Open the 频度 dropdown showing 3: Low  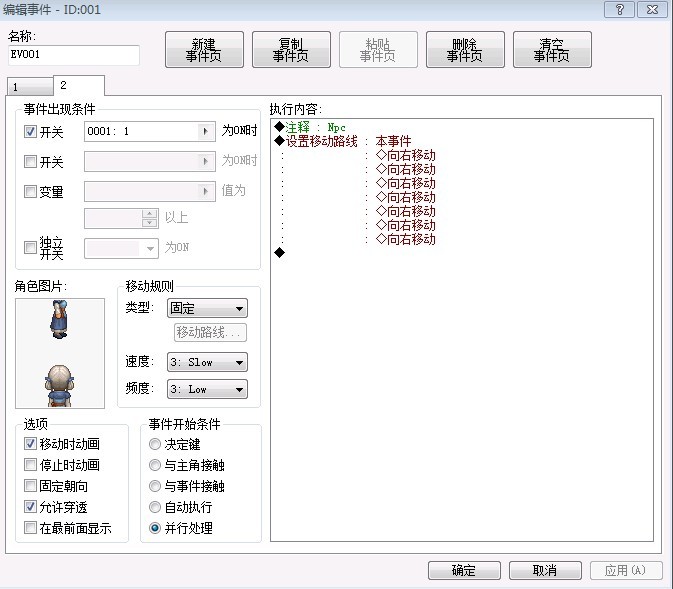pos(207,389)
